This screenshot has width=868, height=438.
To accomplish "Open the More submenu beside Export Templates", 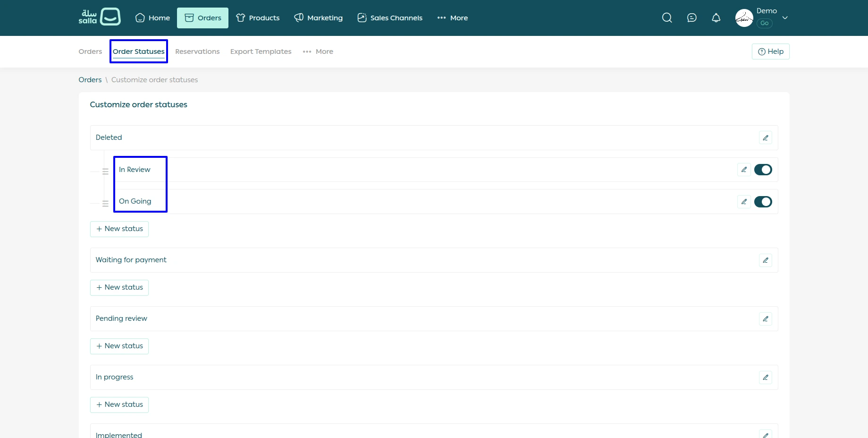I will [x=318, y=52].
